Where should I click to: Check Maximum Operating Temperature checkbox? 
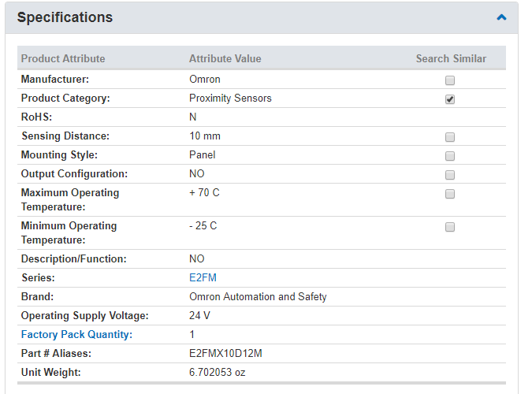coord(450,194)
